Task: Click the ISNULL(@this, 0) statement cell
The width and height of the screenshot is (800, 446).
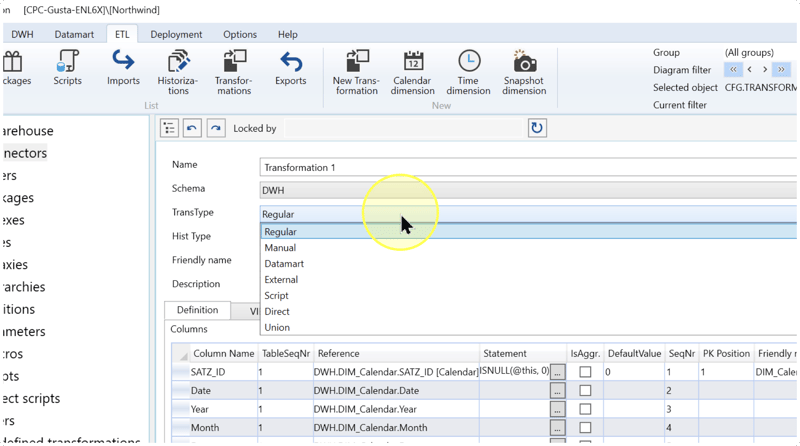Action: [514, 371]
